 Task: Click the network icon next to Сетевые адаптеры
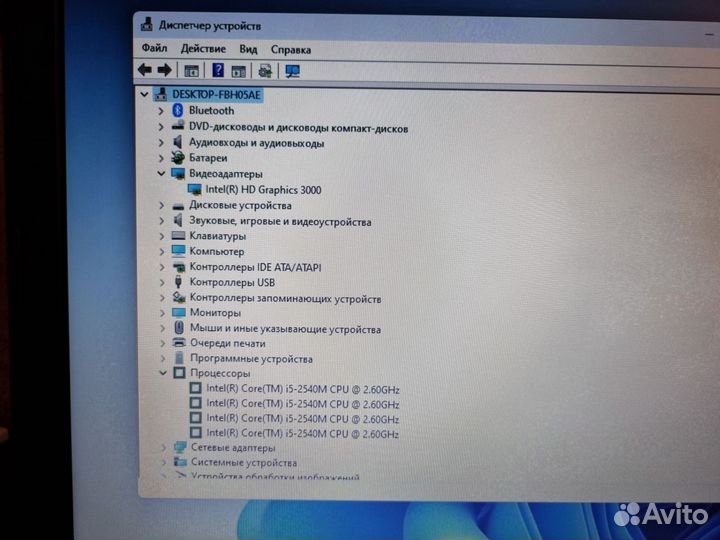click(x=180, y=447)
